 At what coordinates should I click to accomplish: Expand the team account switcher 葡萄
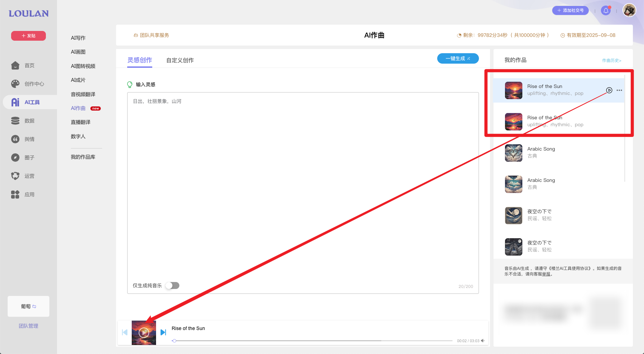pyautogui.click(x=28, y=306)
